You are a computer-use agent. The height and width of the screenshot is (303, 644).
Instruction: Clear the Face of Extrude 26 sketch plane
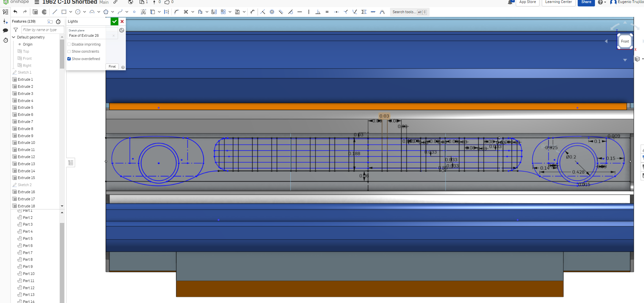pyautogui.click(x=114, y=35)
